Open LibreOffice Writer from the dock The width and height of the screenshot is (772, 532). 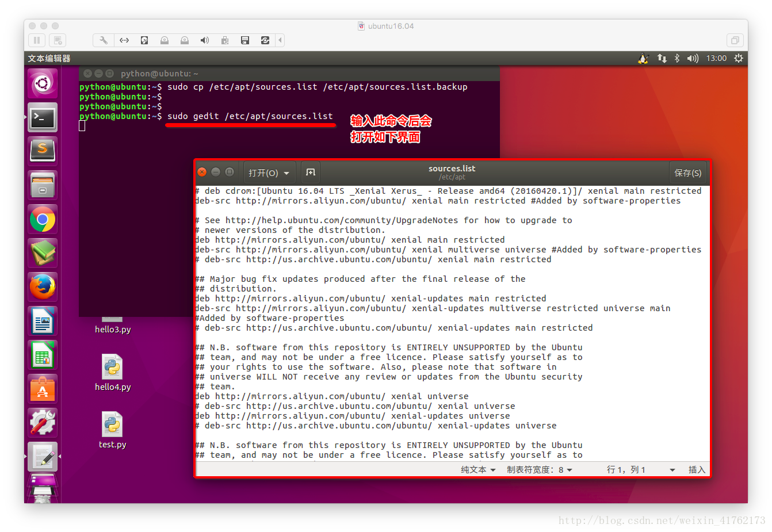[43, 322]
